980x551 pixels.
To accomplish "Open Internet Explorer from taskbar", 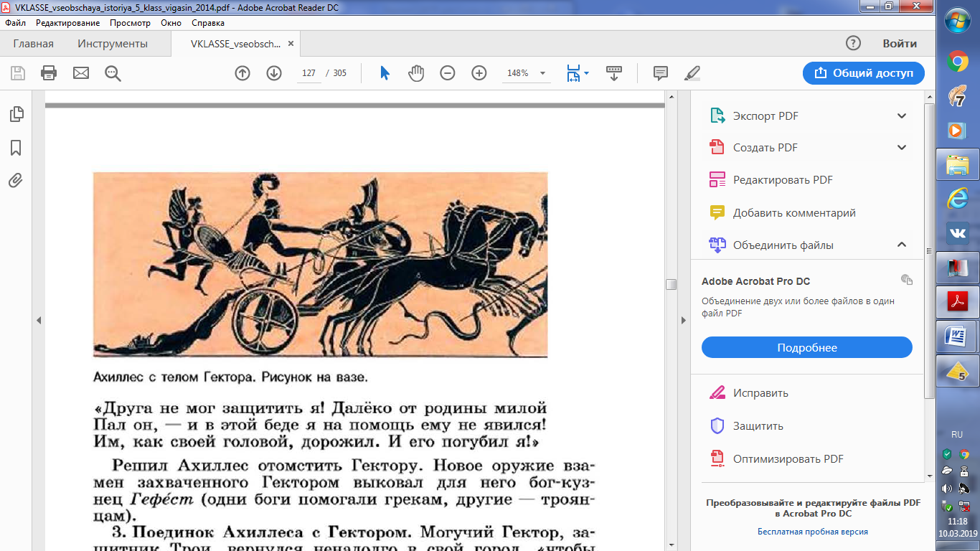I will pyautogui.click(x=957, y=199).
